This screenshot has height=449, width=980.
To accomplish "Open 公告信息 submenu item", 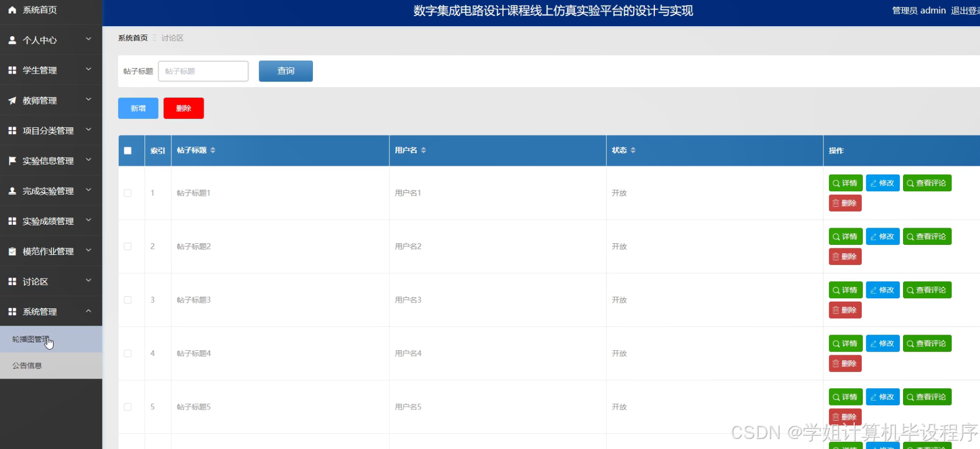I will (x=51, y=365).
